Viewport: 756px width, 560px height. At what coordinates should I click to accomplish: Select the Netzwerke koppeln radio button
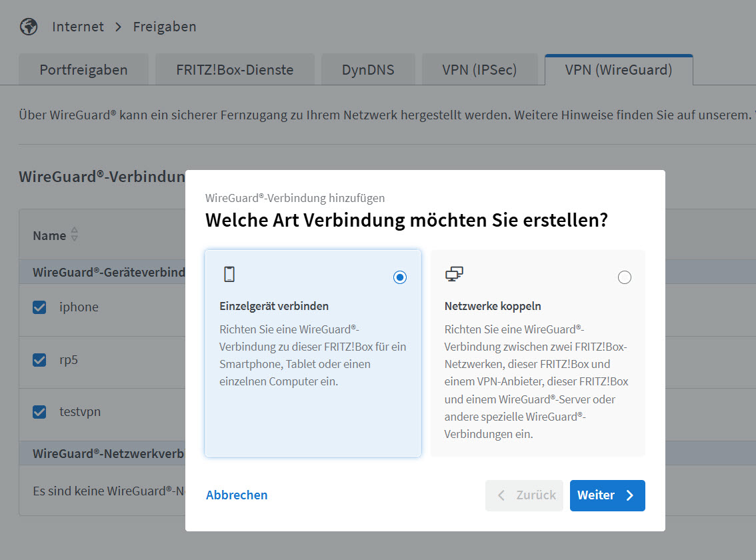(x=625, y=277)
